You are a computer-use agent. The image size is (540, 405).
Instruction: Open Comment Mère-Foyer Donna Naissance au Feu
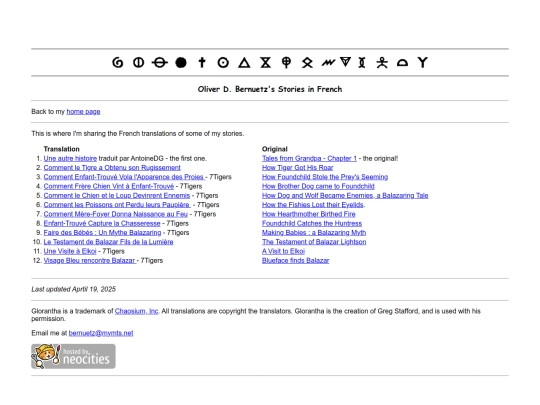(x=116, y=214)
